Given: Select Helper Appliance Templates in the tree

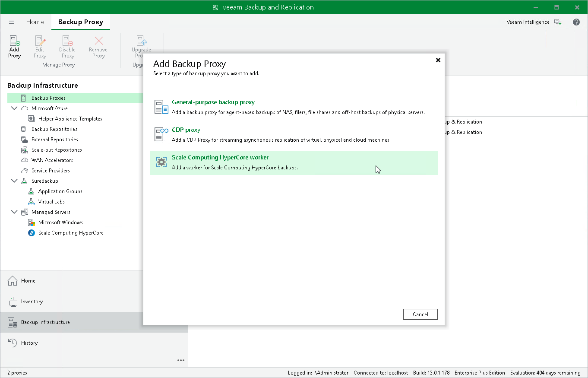Looking at the screenshot, I should pyautogui.click(x=70, y=119).
